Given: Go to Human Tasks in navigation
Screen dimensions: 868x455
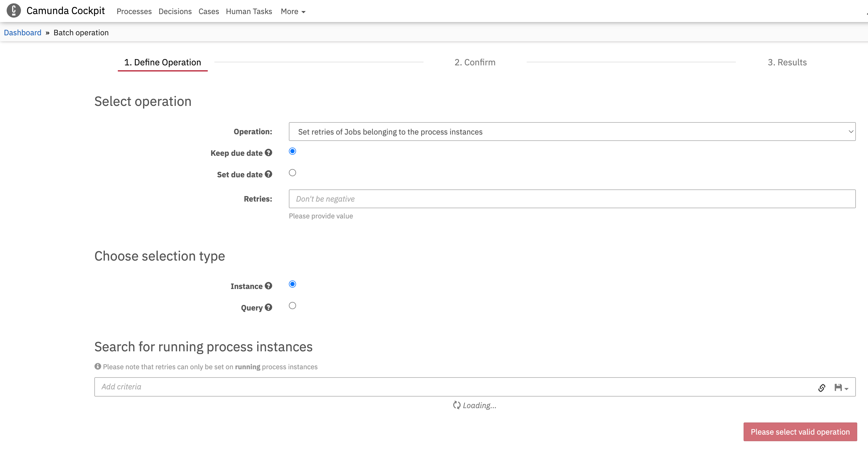Looking at the screenshot, I should (249, 12).
